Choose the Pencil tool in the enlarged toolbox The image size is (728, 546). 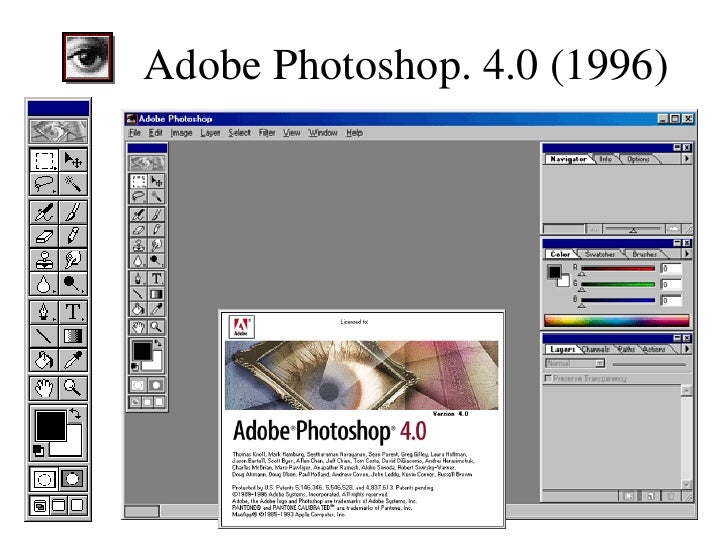tap(73, 236)
